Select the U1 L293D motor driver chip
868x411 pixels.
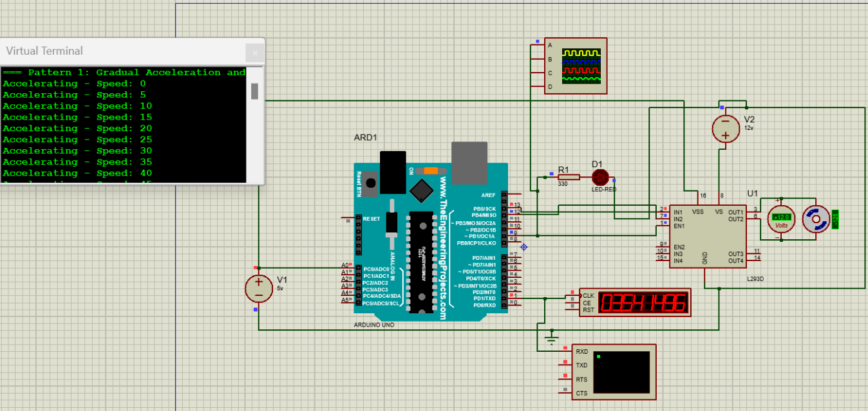pos(708,236)
